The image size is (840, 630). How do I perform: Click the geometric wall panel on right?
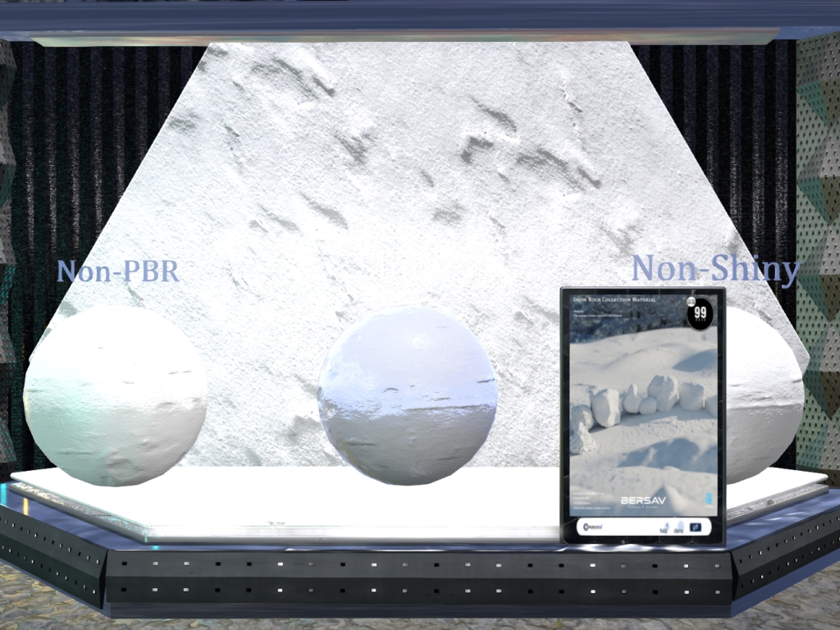[819, 246]
